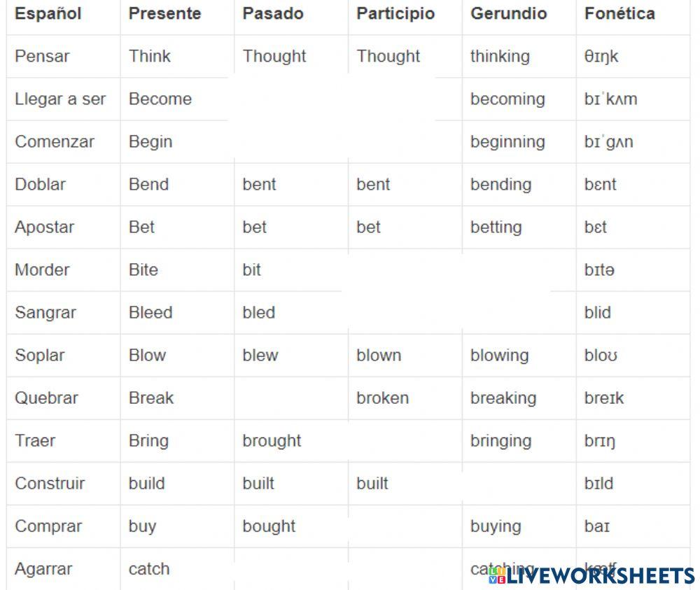Click the Pasado blank for catch
This screenshot has width=700, height=590.
(290, 569)
